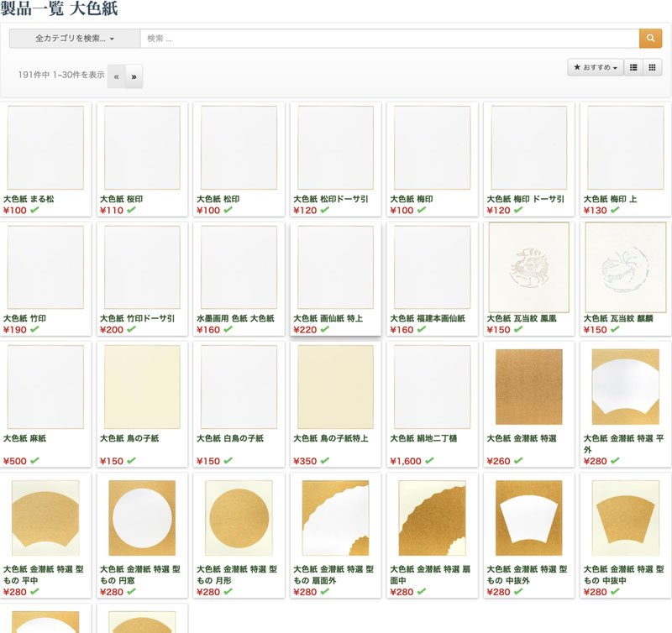This screenshot has height=633, width=672.
Task: Go to the previous results page
Action: 116,76
